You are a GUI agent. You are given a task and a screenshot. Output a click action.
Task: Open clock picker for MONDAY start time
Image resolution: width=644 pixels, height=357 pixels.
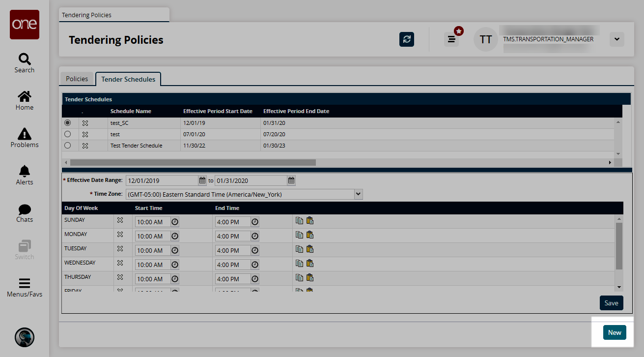tap(175, 236)
